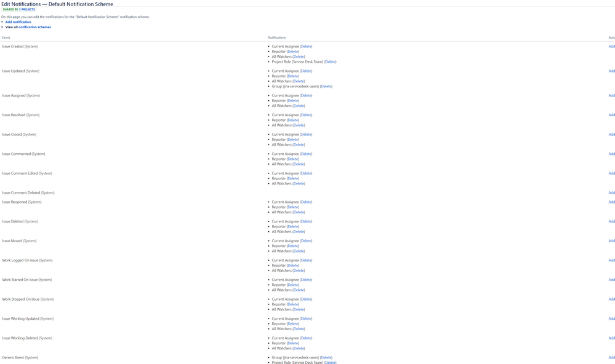Delete Reporter from Issue Created

(292, 51)
